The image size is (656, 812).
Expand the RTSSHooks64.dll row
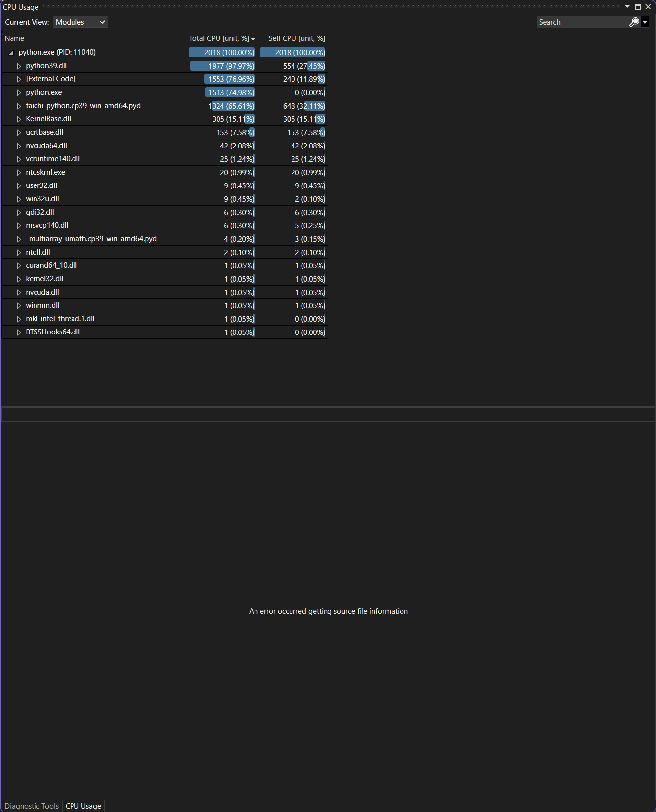click(x=19, y=332)
